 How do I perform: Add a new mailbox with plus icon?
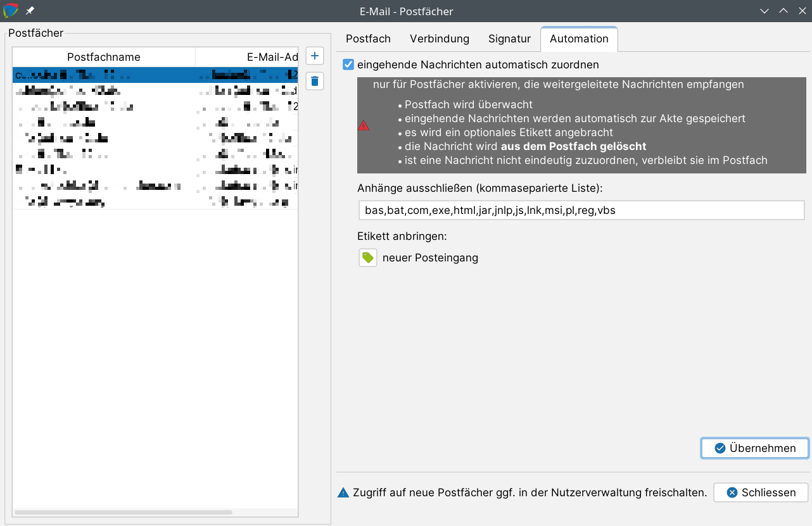pos(315,56)
